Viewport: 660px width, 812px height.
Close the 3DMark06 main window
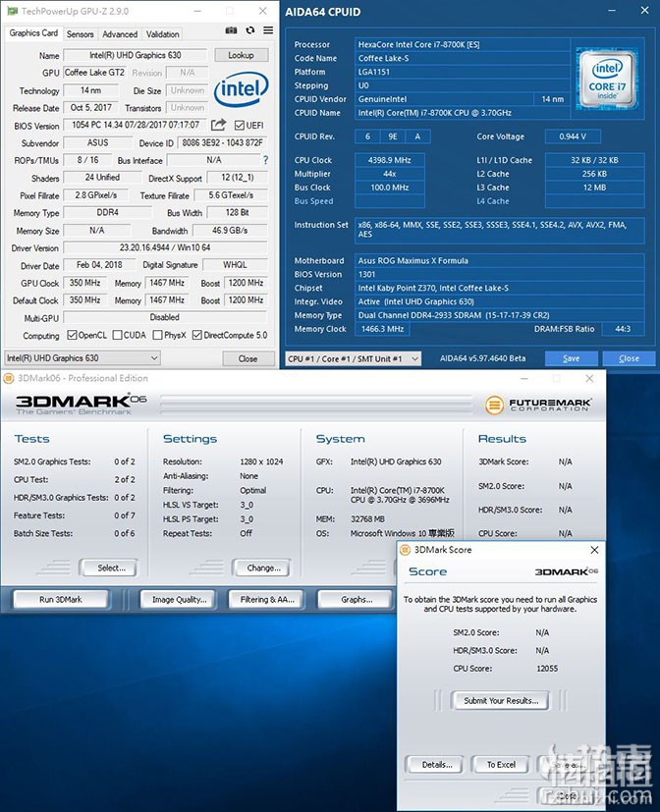click(x=589, y=379)
